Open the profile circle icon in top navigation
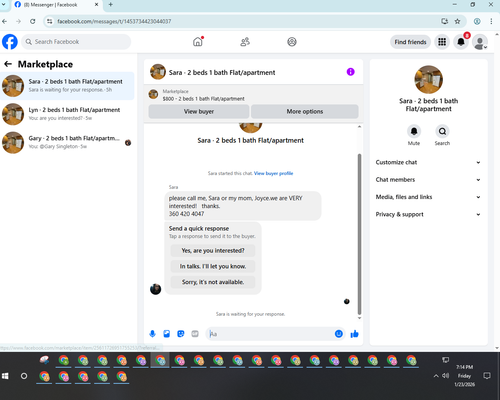 tap(292, 42)
